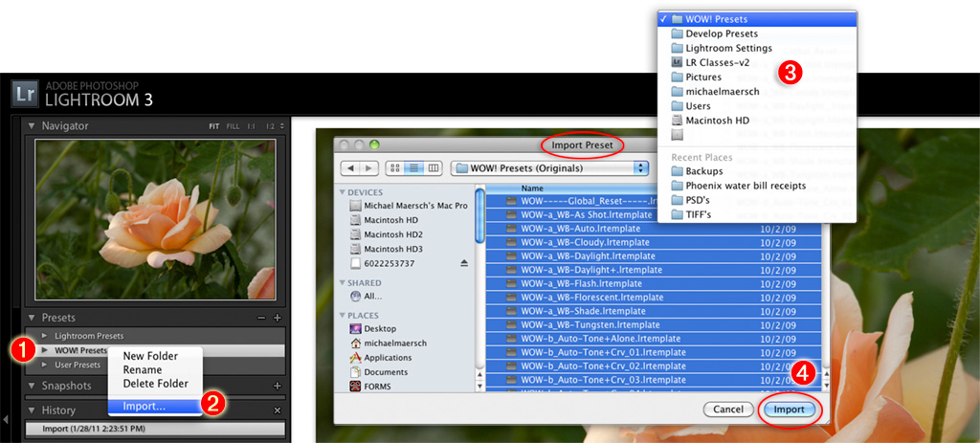Select WOW-a_WB-Daylight+.lrtemplate file
980x443 pixels.
pyautogui.click(x=654, y=270)
